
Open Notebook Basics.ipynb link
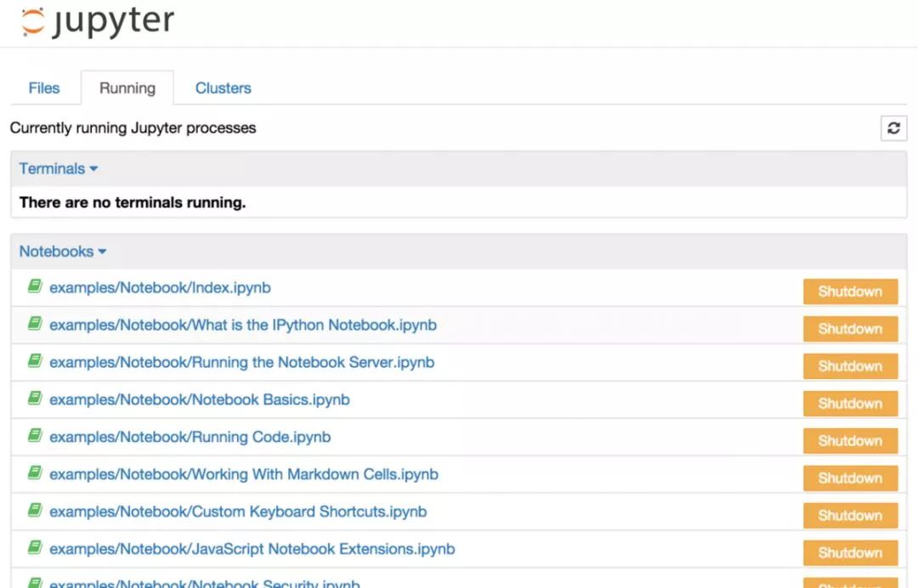pos(200,400)
